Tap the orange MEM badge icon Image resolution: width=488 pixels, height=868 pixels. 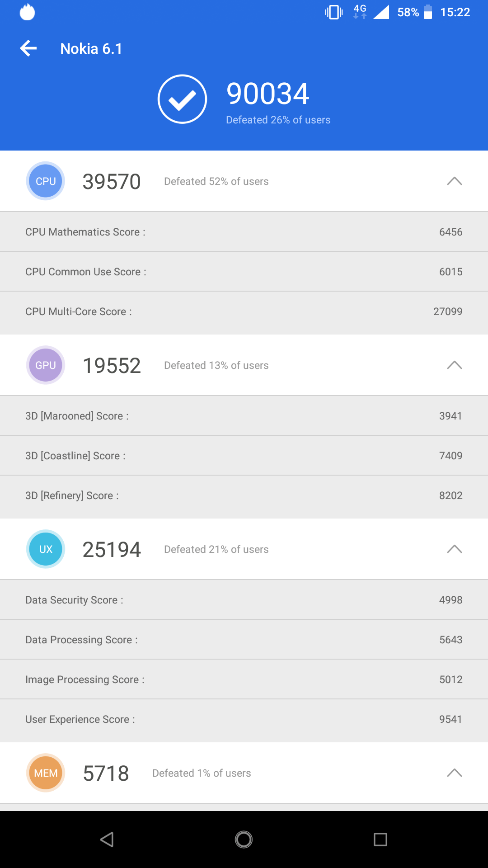click(46, 773)
